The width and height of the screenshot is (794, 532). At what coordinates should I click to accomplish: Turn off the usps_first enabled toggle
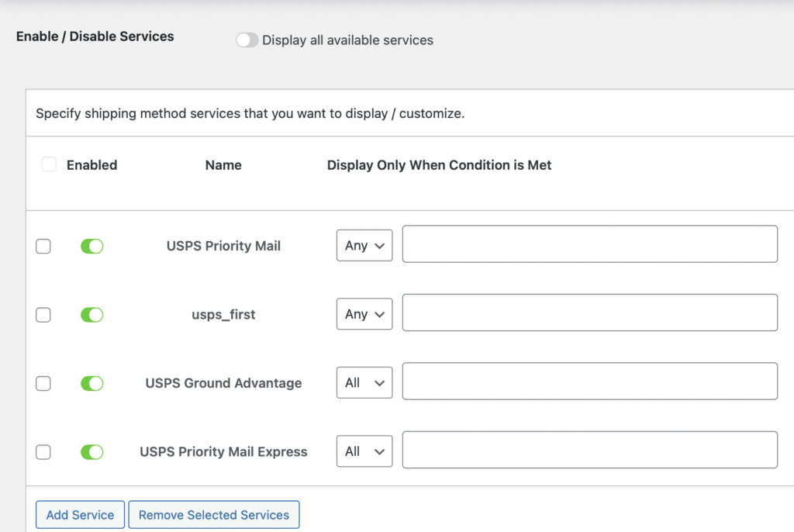[x=91, y=315]
